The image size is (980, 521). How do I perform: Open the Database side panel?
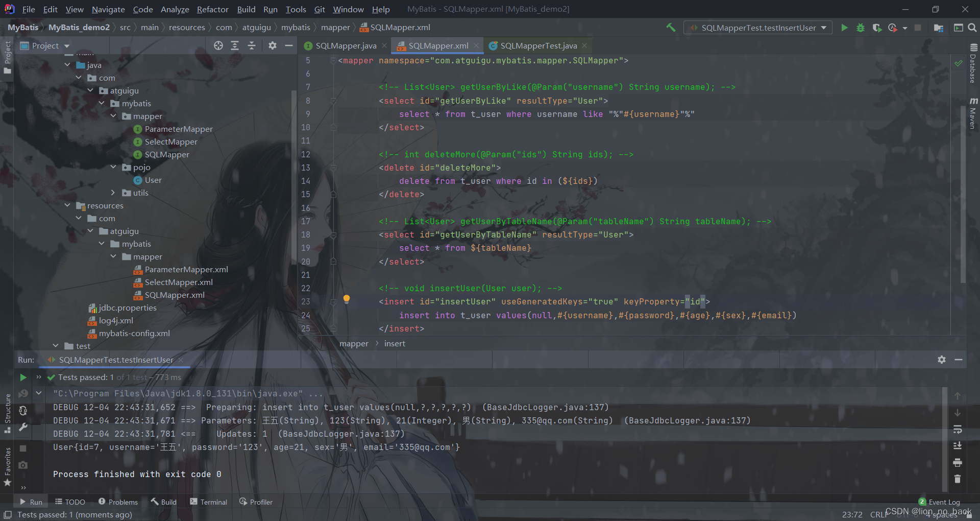tap(973, 63)
